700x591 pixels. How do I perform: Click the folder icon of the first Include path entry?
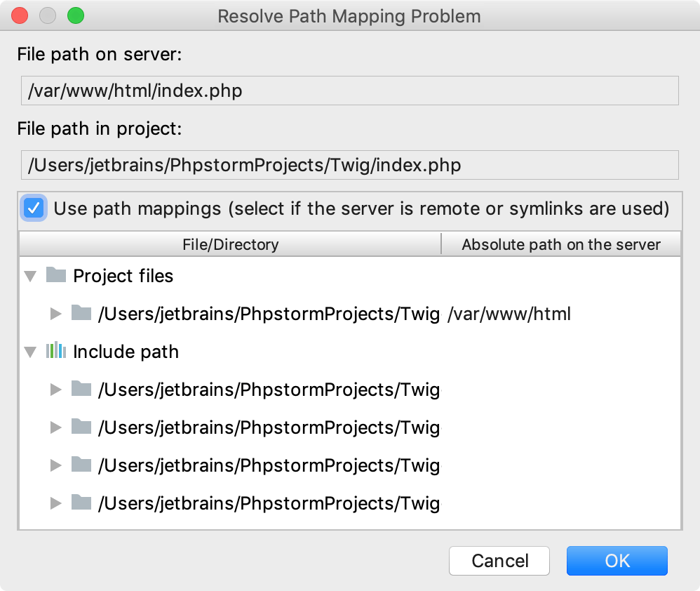tap(81, 390)
